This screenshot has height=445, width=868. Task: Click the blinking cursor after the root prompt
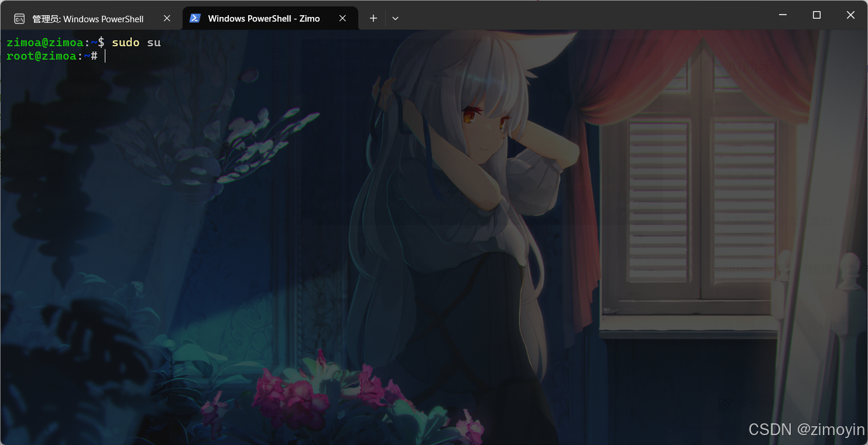[x=105, y=56]
